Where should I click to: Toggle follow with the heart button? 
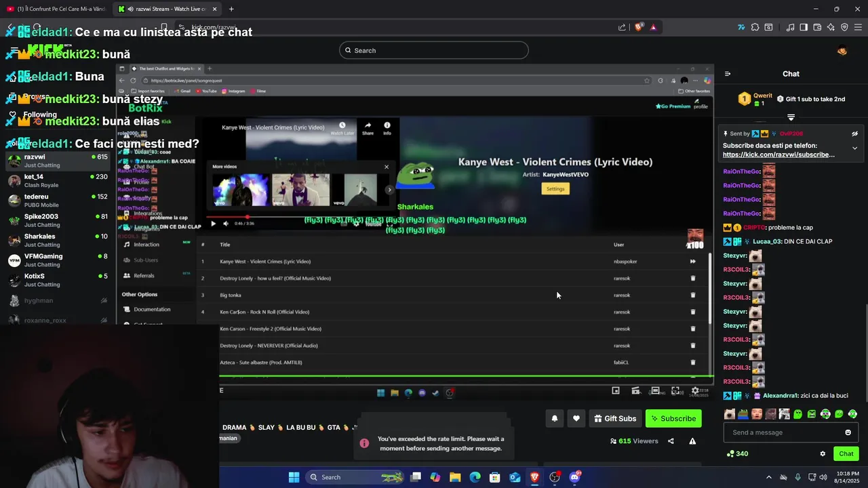[576, 418]
